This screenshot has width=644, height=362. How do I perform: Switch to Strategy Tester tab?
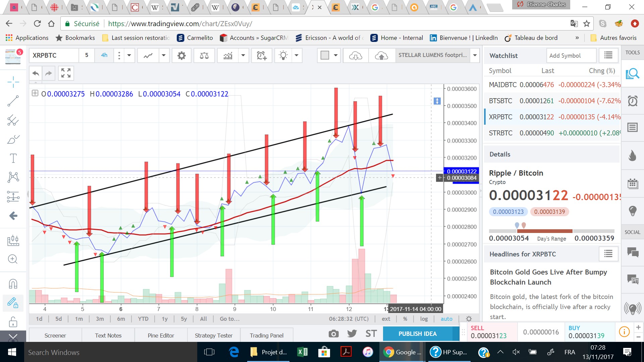tap(213, 336)
